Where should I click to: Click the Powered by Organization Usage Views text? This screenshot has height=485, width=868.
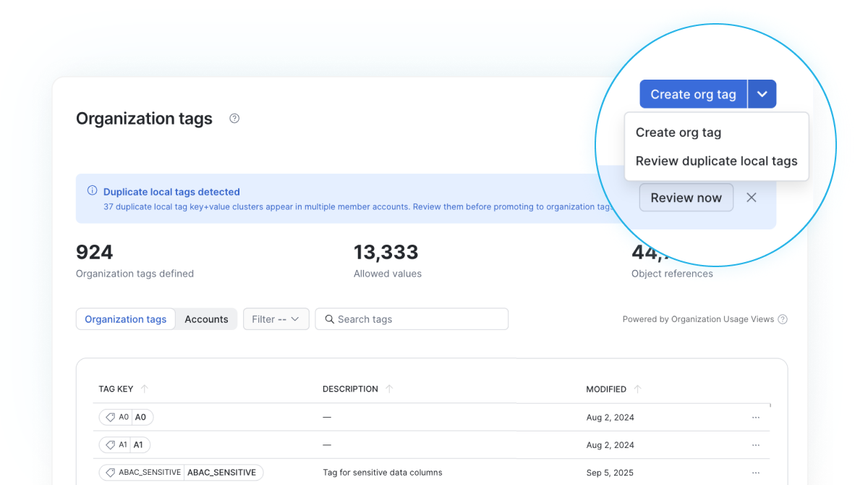coord(698,319)
